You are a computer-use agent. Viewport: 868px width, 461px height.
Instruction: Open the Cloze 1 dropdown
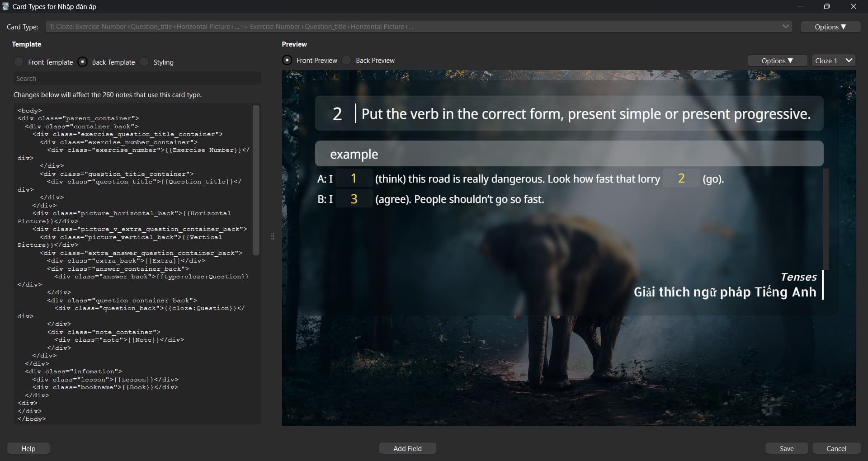[x=834, y=61]
